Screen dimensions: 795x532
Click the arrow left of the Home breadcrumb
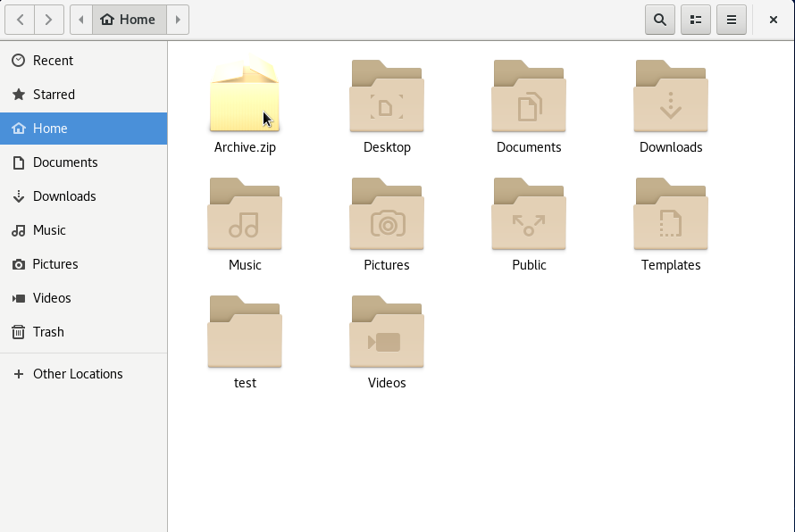[79, 19]
